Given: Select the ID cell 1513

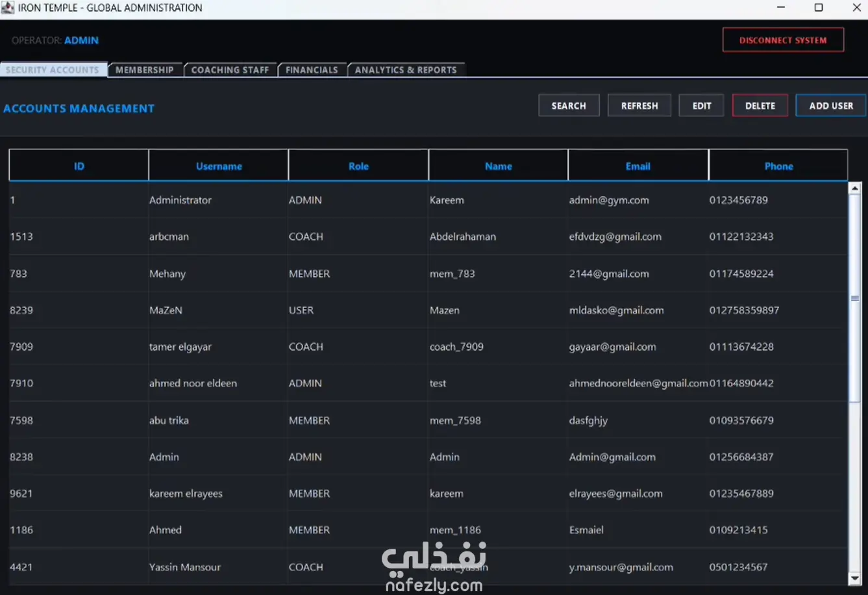Looking at the screenshot, I should tap(79, 236).
